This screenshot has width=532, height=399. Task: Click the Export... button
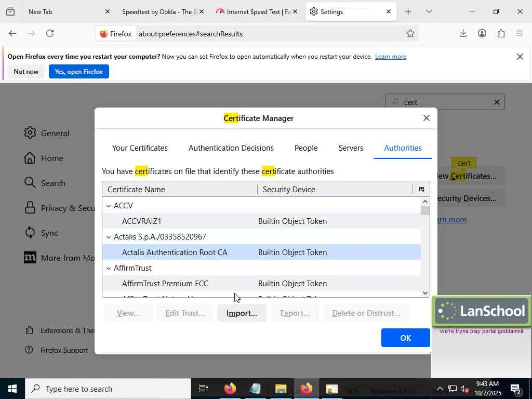(x=295, y=313)
